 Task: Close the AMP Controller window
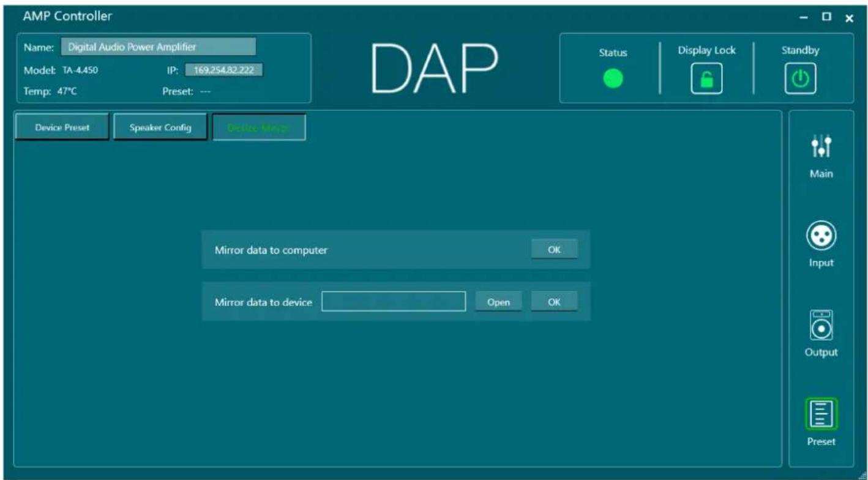coord(849,18)
